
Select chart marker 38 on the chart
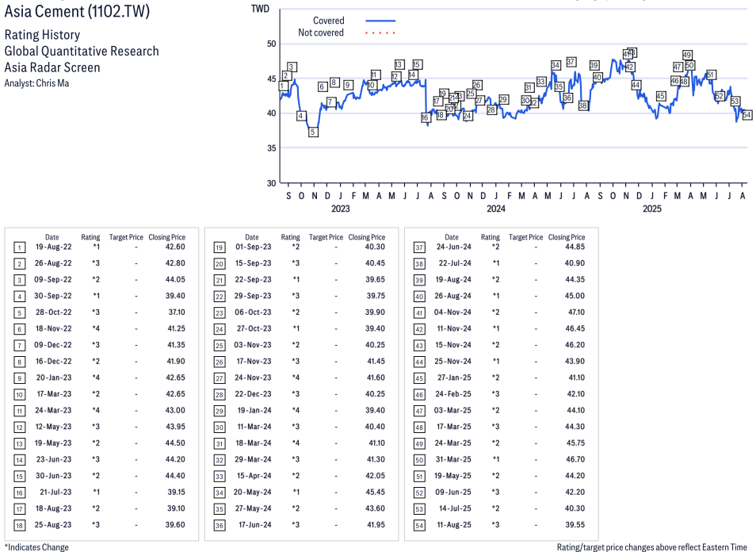tap(583, 105)
